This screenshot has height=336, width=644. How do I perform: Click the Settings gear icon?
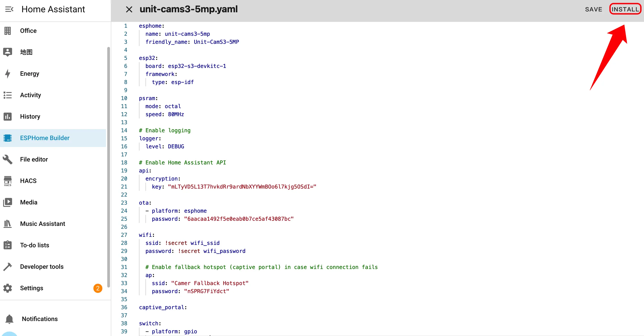coord(8,288)
